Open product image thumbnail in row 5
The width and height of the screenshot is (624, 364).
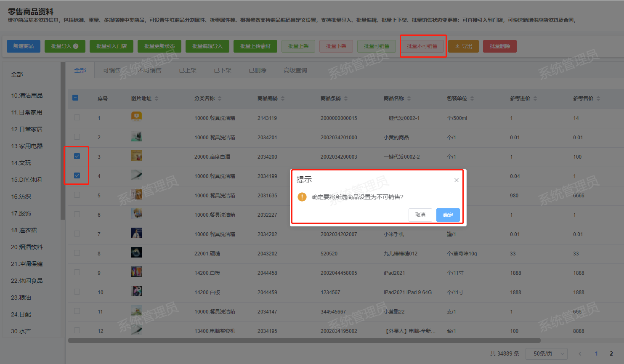click(x=136, y=194)
